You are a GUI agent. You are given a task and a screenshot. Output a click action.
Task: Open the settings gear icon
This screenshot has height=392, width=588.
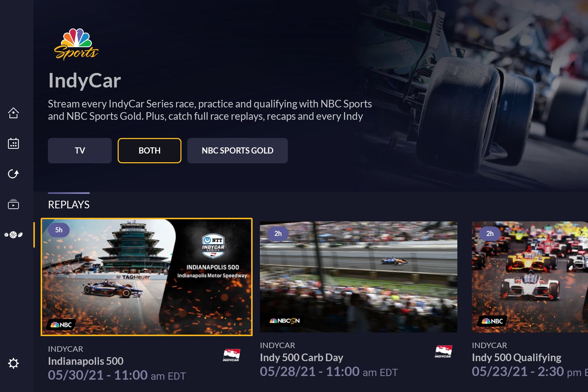click(x=13, y=363)
